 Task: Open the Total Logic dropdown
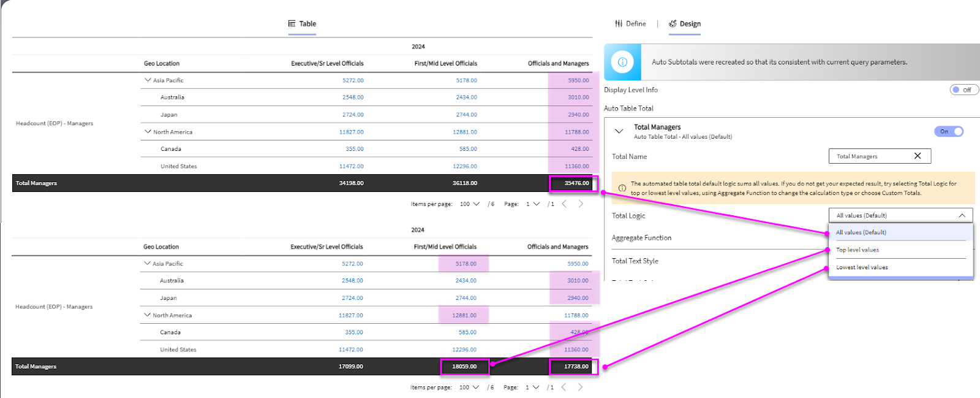point(900,216)
